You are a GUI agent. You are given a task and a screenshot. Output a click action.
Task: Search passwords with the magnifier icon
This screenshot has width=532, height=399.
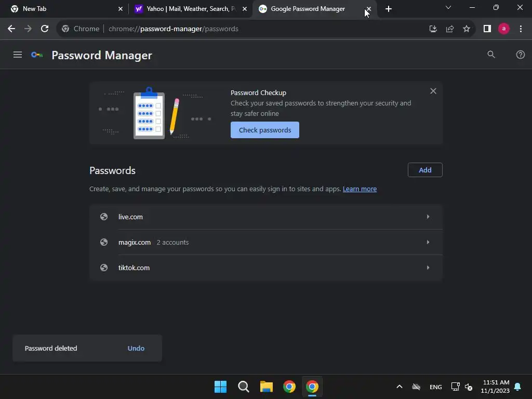(491, 54)
